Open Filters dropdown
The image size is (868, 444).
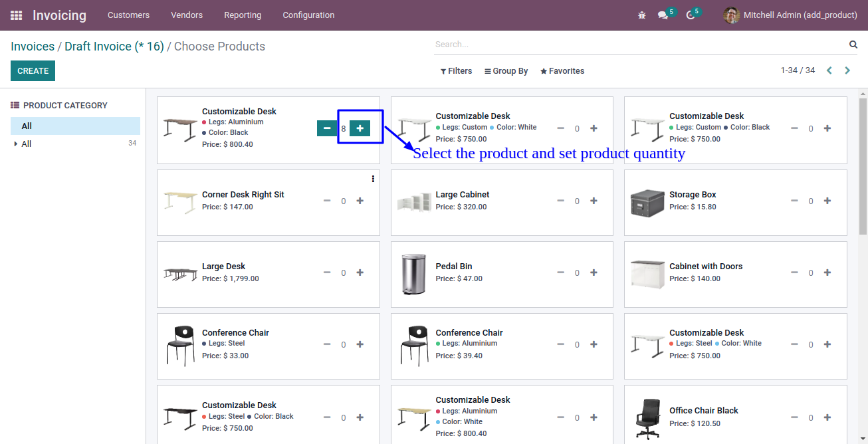[457, 71]
